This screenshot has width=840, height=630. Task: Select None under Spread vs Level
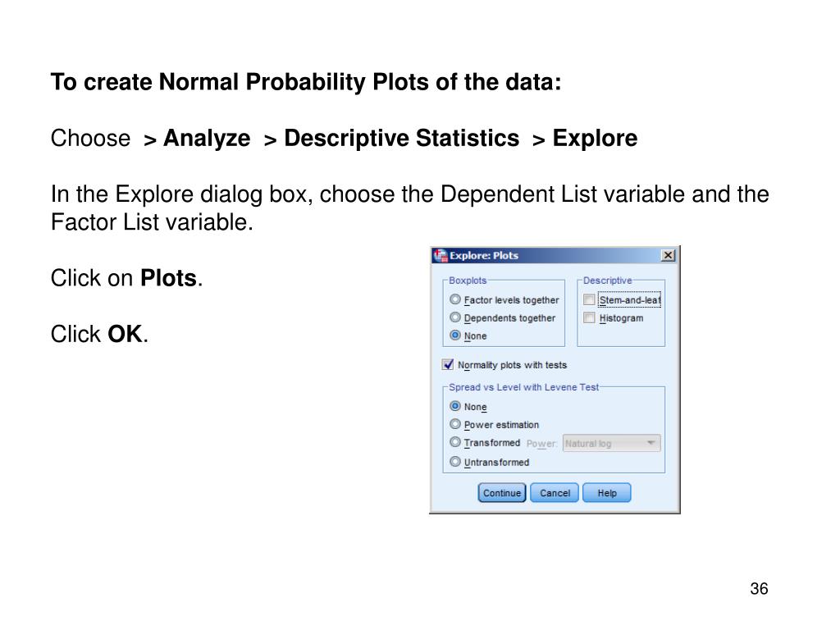[x=455, y=406]
